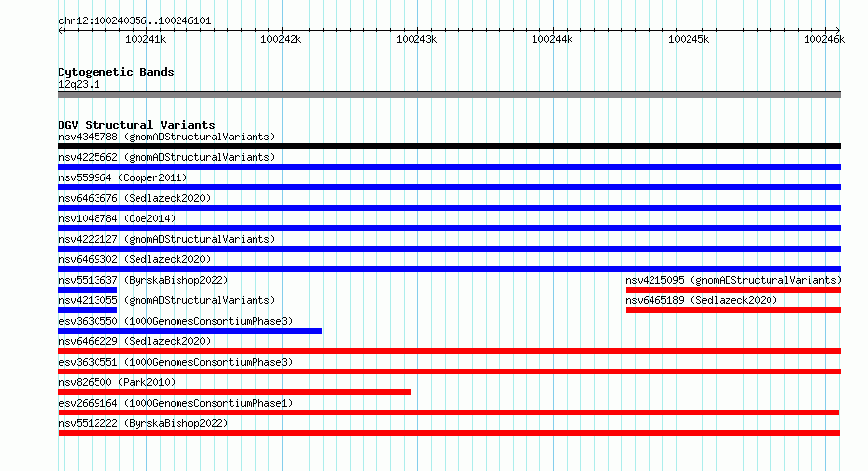This screenshot has height=471, width=868.
Task: Click the 100243k ruler tick label
Action: (416, 39)
